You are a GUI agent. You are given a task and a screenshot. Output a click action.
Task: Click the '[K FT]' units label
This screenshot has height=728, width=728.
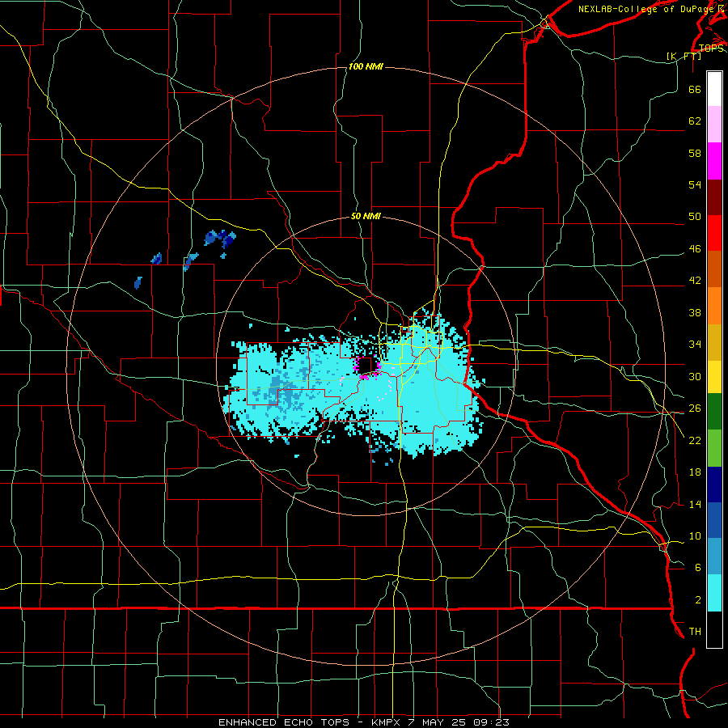click(684, 56)
